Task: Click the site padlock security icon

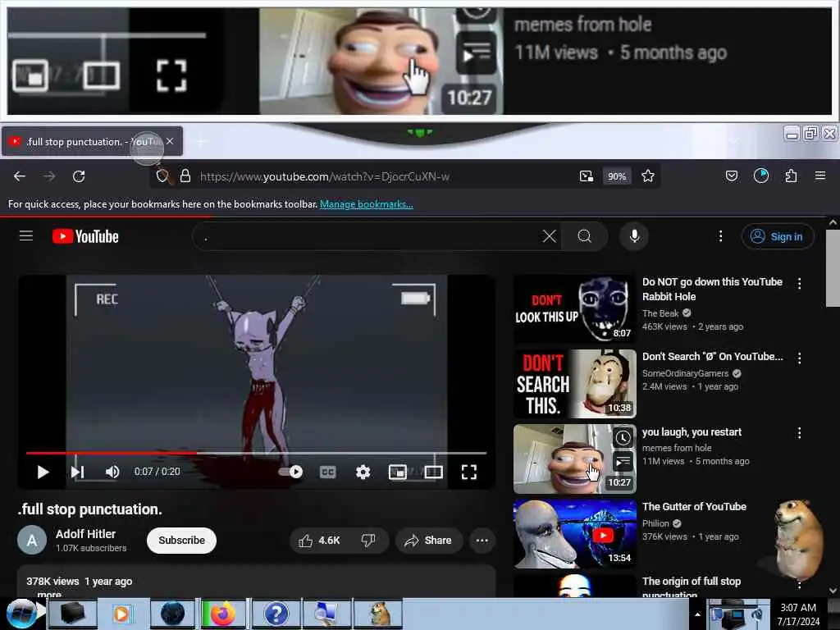Action: [x=185, y=176]
